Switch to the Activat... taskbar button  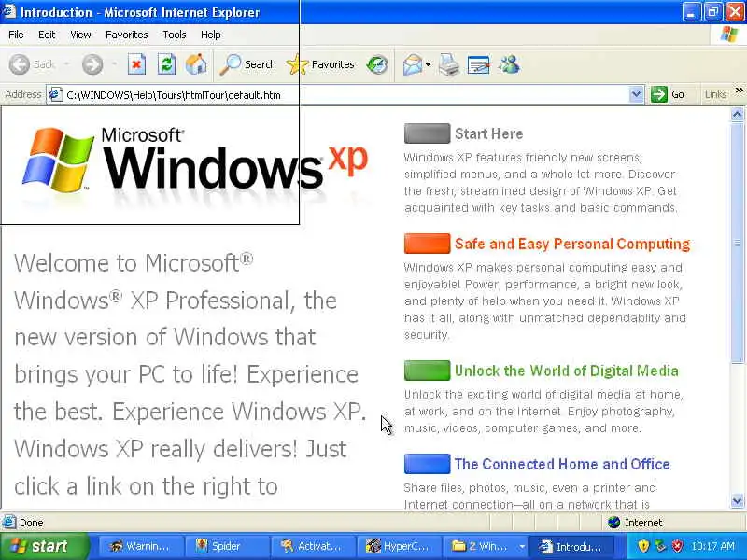pos(314,547)
